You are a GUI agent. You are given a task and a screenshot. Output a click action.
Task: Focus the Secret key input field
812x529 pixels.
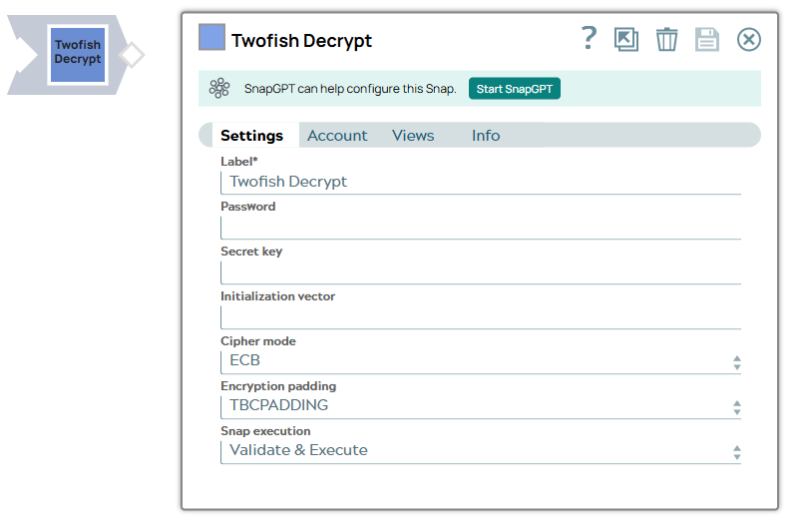pyautogui.click(x=480, y=272)
